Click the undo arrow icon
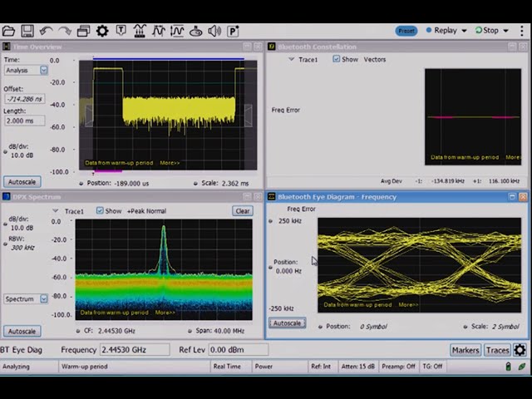This screenshot has height=399, width=532. 46,31
